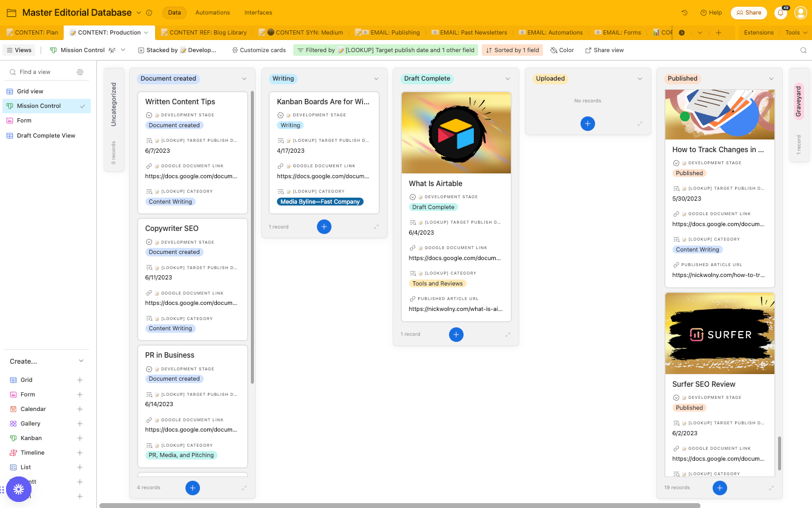Open base info icon next to title
812x508 pixels.
click(x=149, y=13)
